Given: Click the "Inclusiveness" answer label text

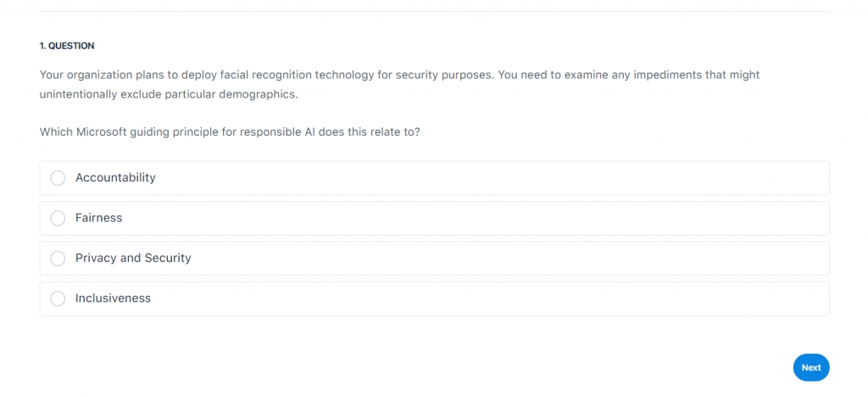Looking at the screenshot, I should click(x=113, y=299).
